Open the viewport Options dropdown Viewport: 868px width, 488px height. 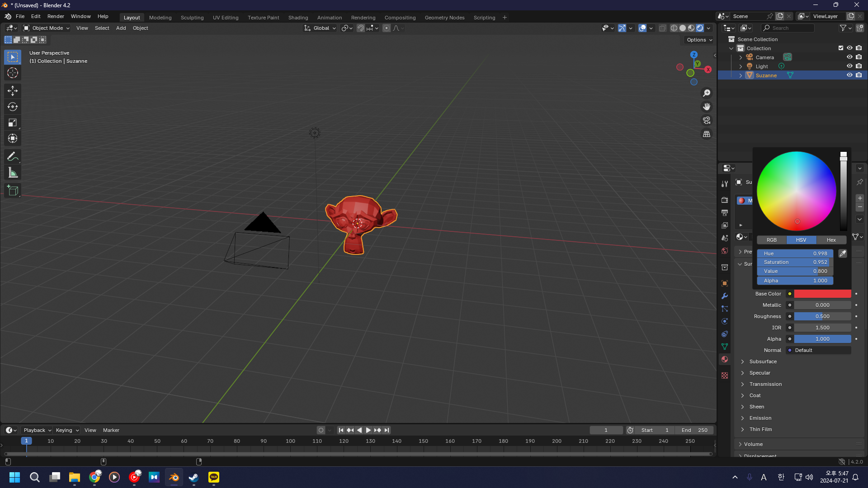699,40
